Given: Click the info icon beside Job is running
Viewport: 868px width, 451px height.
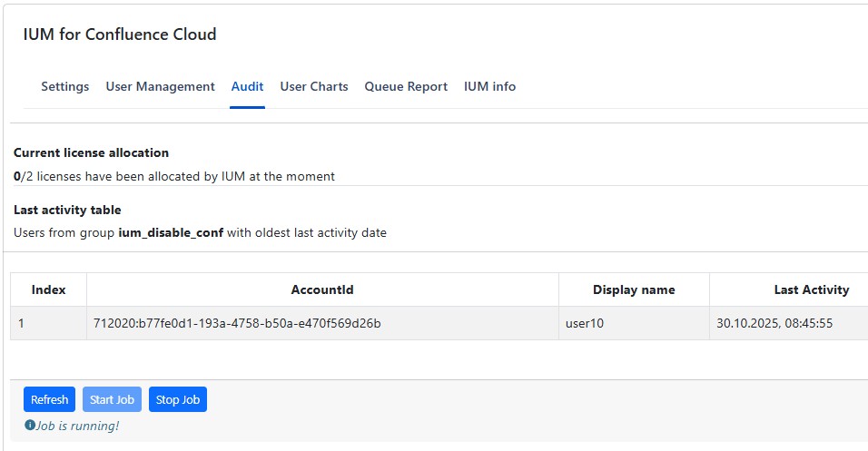Looking at the screenshot, I should (x=30, y=426).
